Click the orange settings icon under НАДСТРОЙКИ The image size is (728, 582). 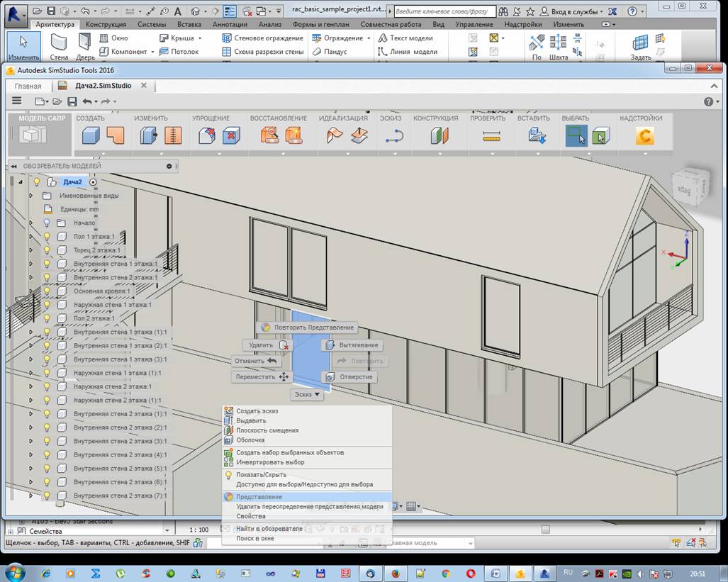tap(644, 136)
